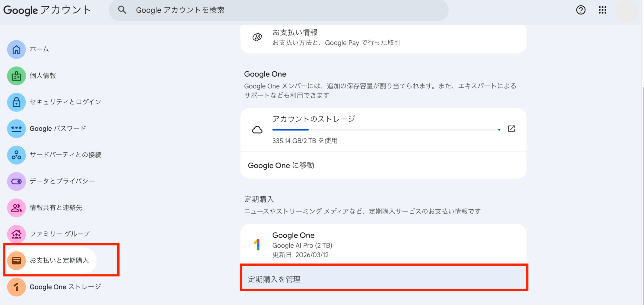This screenshot has height=305, width=644.
Task: Select 情報共有と連絡先 people icon
Action: click(16, 208)
